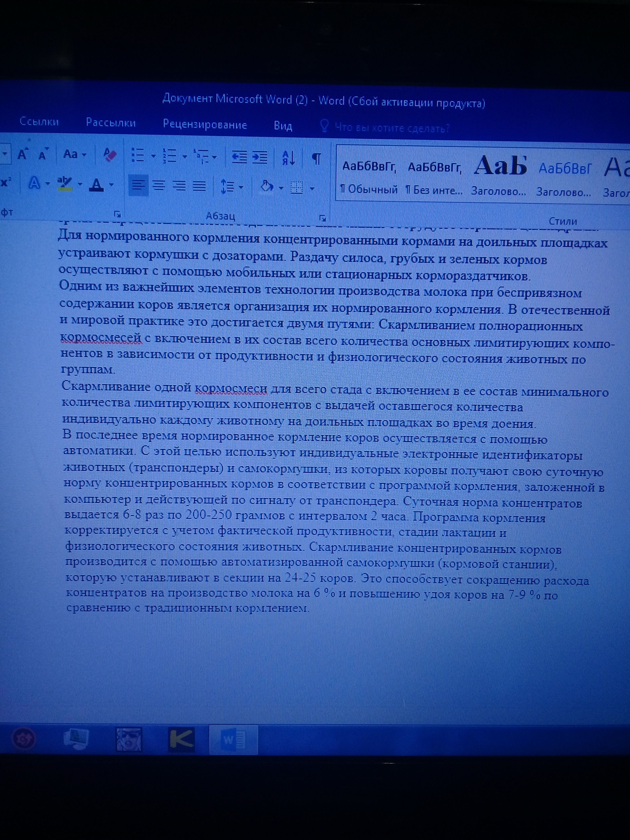Apply bulleted list formatting
Image resolution: width=630 pixels, height=840 pixels.
pos(137,155)
